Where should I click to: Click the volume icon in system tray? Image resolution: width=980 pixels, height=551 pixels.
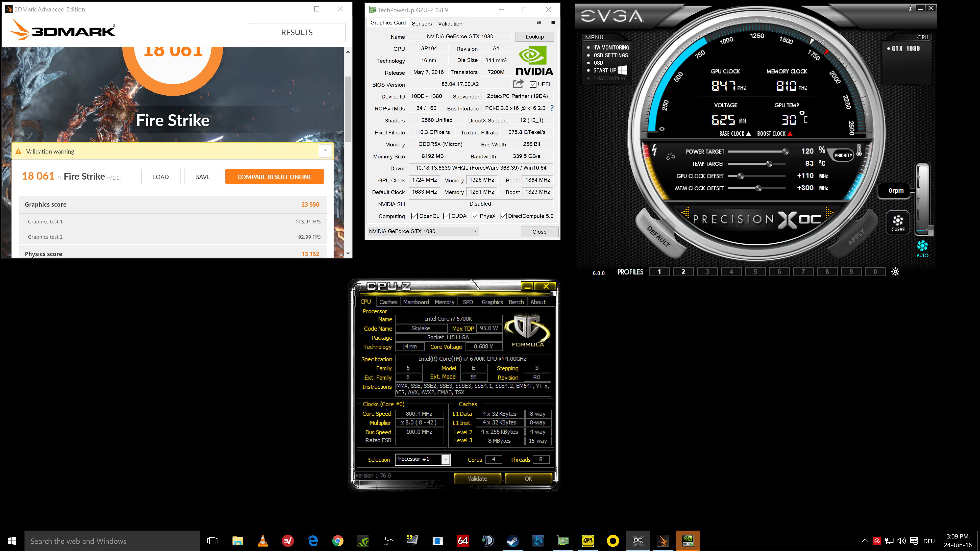coord(901,541)
